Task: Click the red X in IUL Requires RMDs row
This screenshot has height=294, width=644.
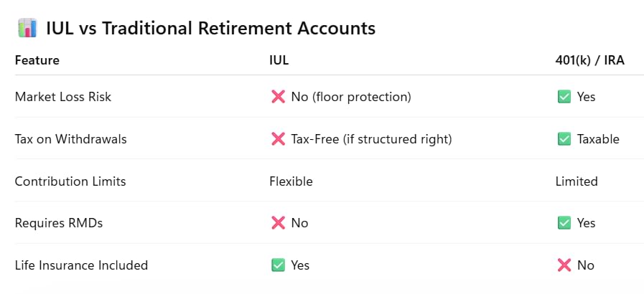Action: (x=278, y=223)
